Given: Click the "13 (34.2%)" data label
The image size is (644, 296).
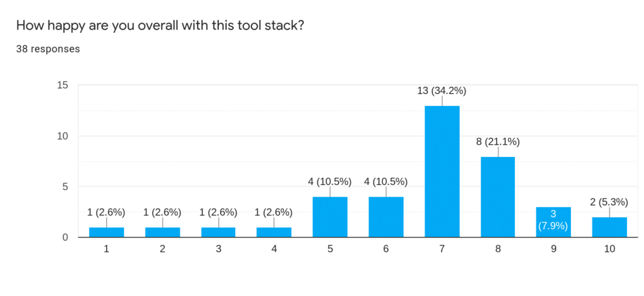Looking at the screenshot, I should tap(442, 91).
